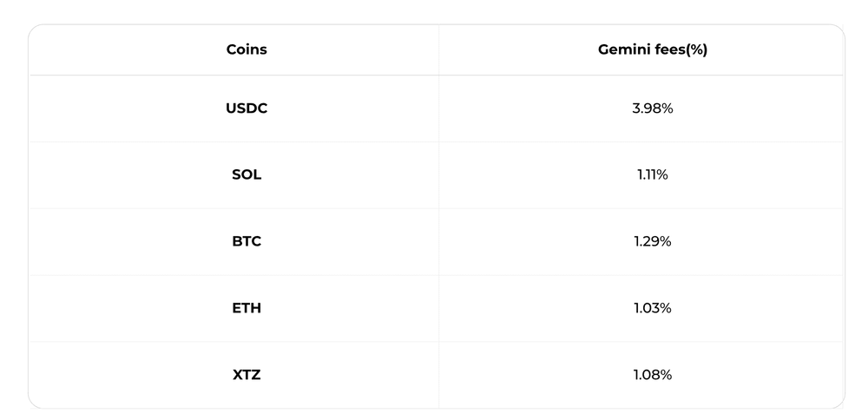This screenshot has width=868, height=420.
Task: Click the 3.98% fee value
Action: [652, 108]
